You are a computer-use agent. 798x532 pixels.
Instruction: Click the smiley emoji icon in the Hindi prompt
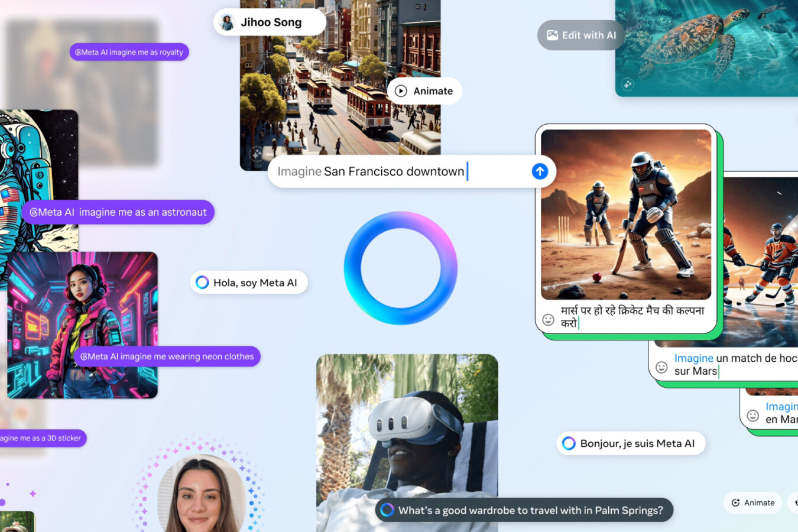coord(549,320)
